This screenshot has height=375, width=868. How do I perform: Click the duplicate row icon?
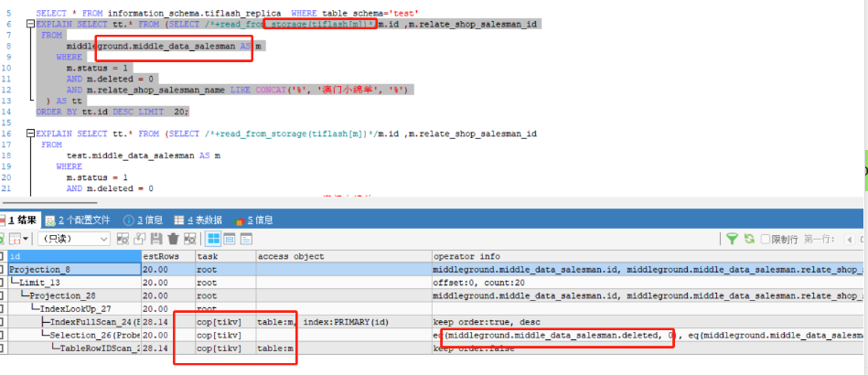(x=140, y=239)
